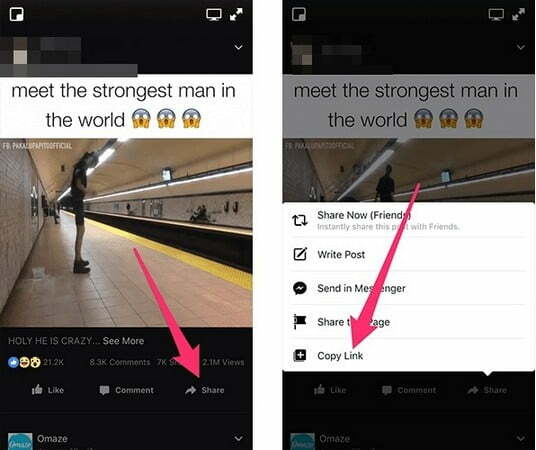The height and width of the screenshot is (450, 536).
Task: Open the 2.1M Views count
Action: click(x=223, y=362)
